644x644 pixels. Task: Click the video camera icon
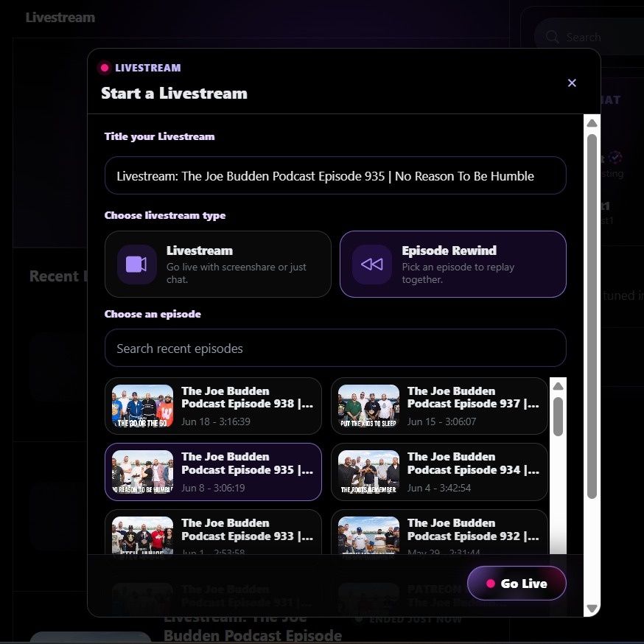click(x=136, y=265)
